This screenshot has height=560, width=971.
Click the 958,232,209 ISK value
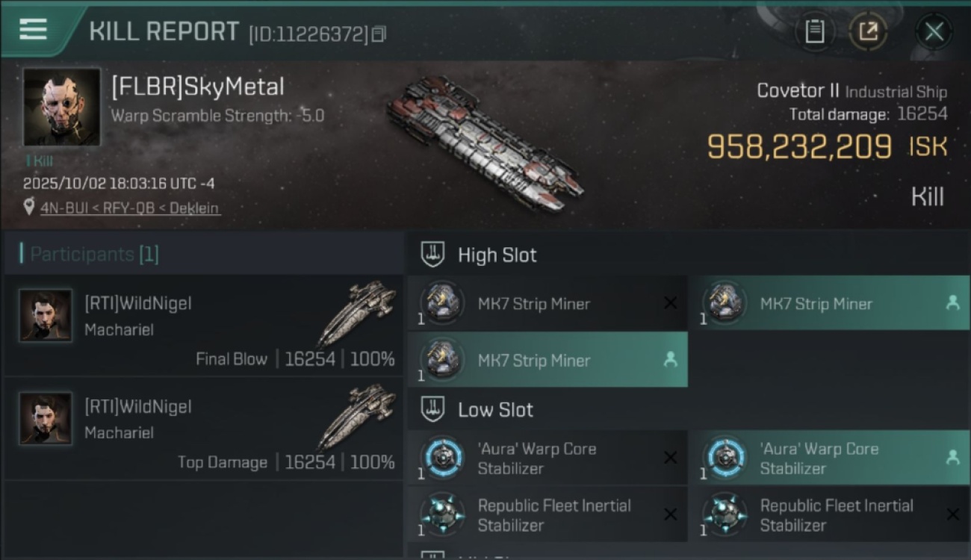click(799, 147)
